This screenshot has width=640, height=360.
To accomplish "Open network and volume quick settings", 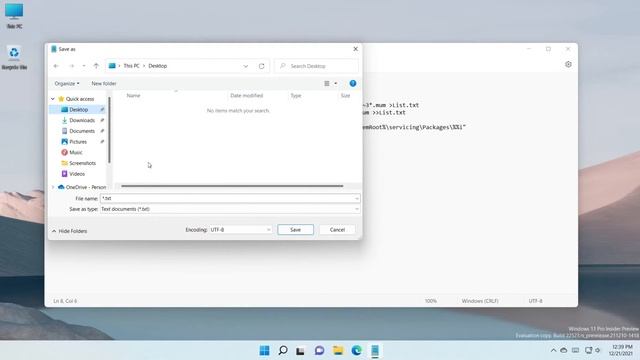I will (x=593, y=350).
